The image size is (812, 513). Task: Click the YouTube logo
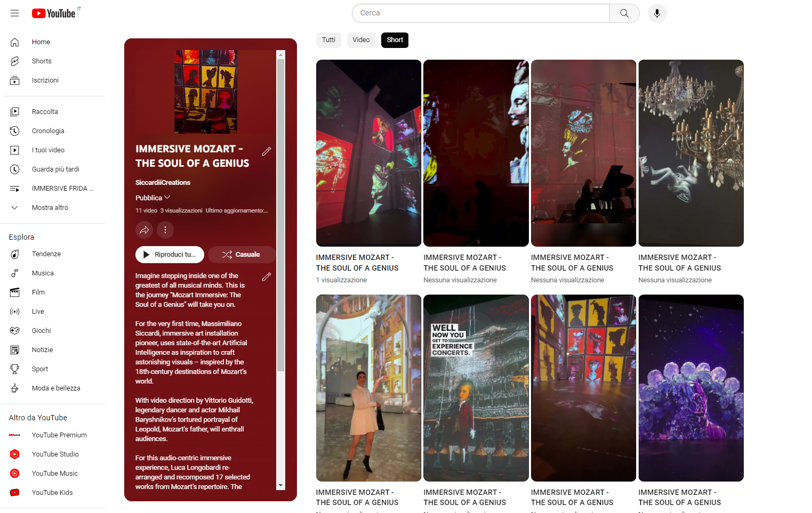pyautogui.click(x=53, y=13)
